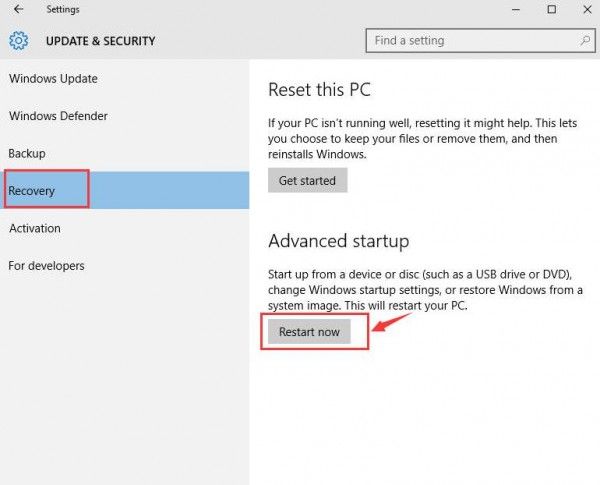
Task: Open the Activation page
Action: pyautogui.click(x=35, y=228)
